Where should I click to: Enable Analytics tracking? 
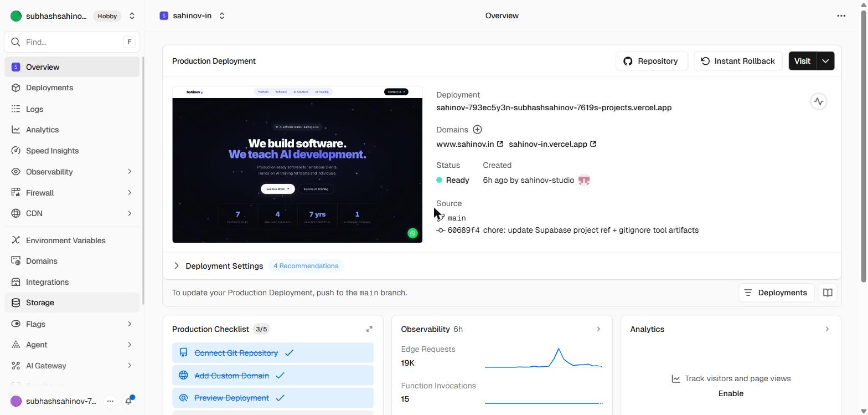pos(731,393)
